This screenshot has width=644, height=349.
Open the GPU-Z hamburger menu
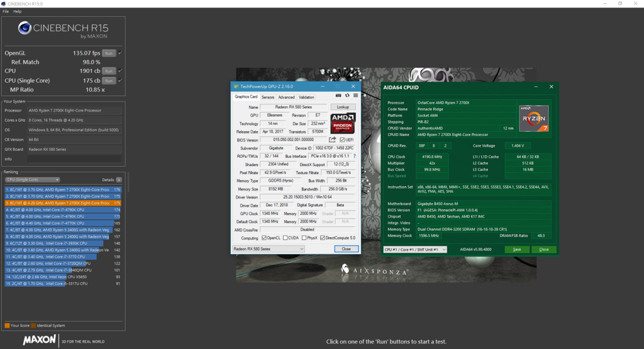tap(356, 95)
